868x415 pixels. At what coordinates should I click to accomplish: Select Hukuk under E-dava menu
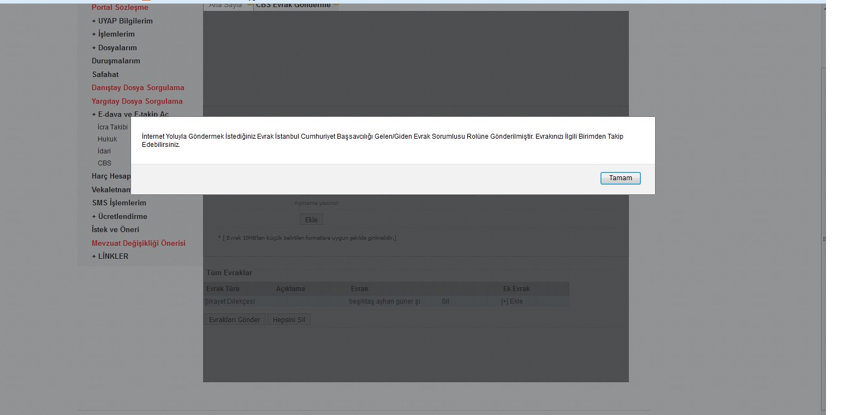pyautogui.click(x=107, y=139)
